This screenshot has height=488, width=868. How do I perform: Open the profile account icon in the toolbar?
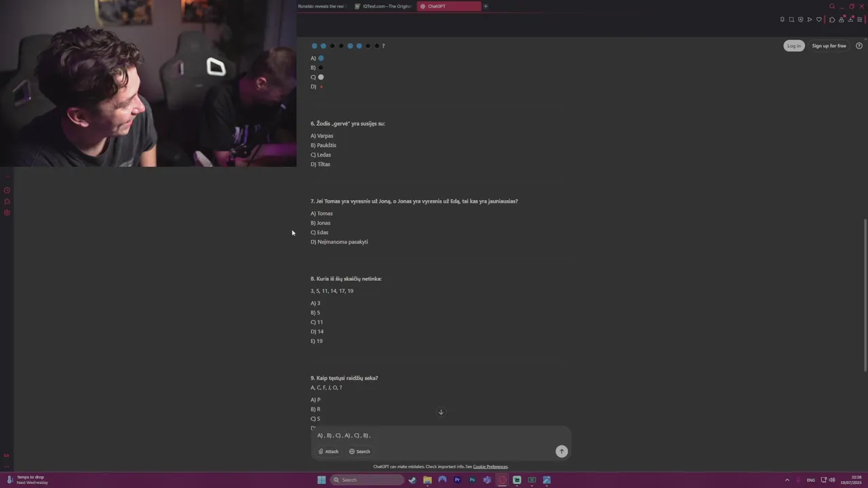842,20
